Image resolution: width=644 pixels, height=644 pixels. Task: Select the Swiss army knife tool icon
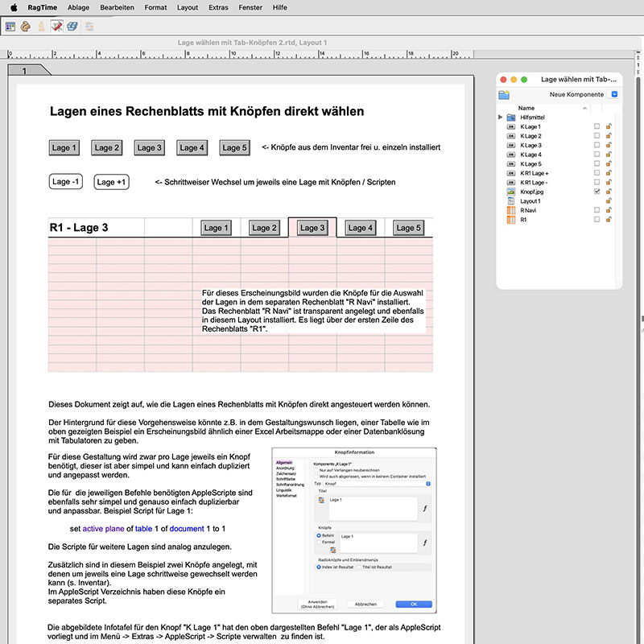pos(56,27)
